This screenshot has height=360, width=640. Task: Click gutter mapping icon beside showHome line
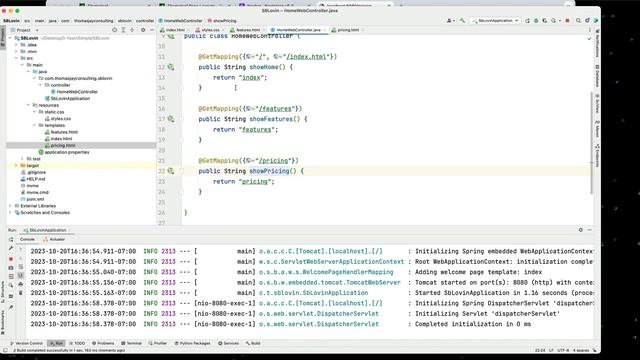[x=171, y=67]
